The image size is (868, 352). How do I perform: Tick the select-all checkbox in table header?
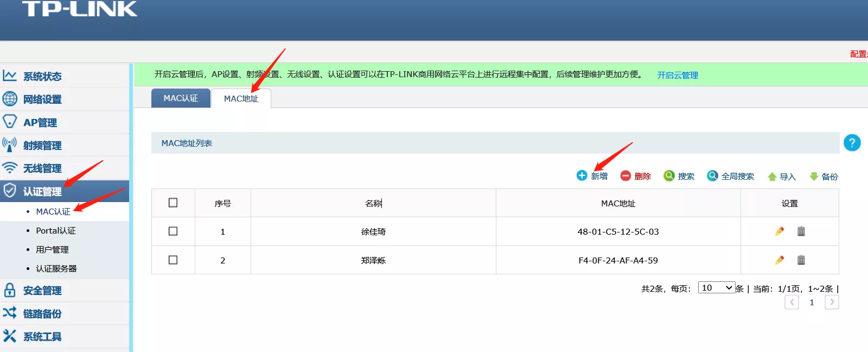coord(173,203)
